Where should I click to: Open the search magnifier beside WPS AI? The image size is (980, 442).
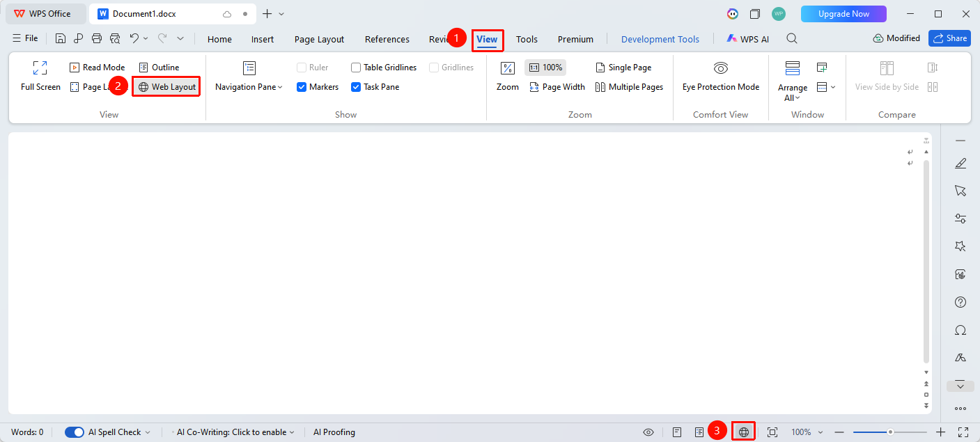tap(792, 39)
